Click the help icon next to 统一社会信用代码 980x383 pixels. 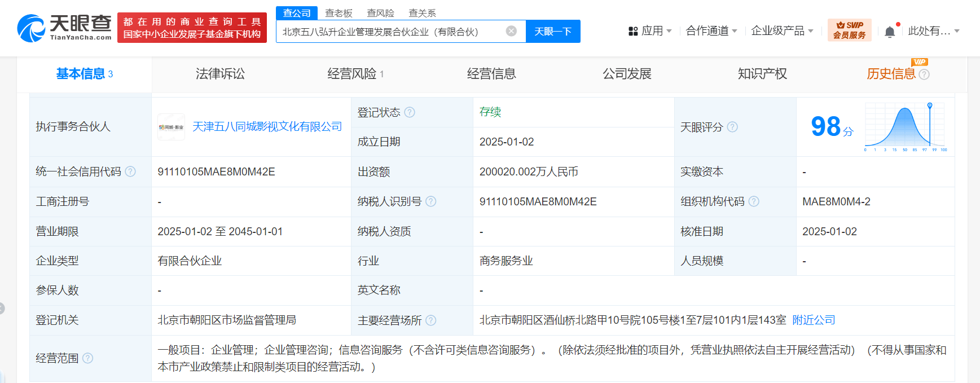click(x=130, y=171)
